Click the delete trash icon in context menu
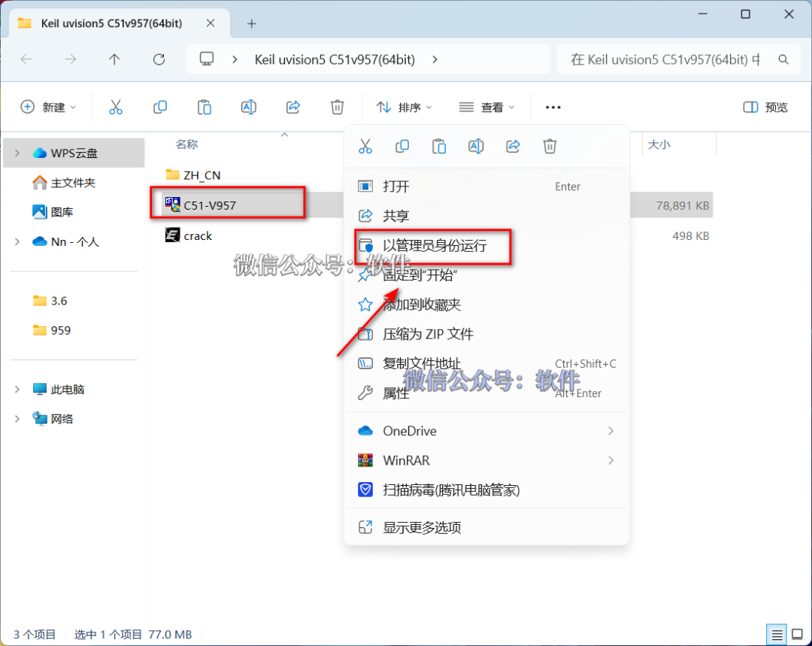 [550, 146]
